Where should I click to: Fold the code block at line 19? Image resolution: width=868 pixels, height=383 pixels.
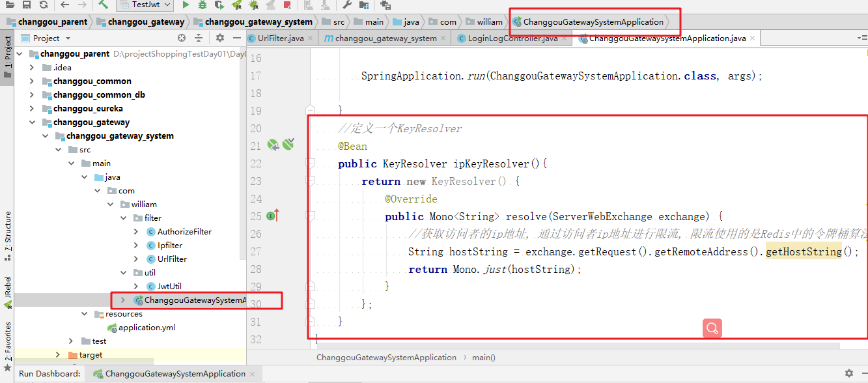(310, 109)
